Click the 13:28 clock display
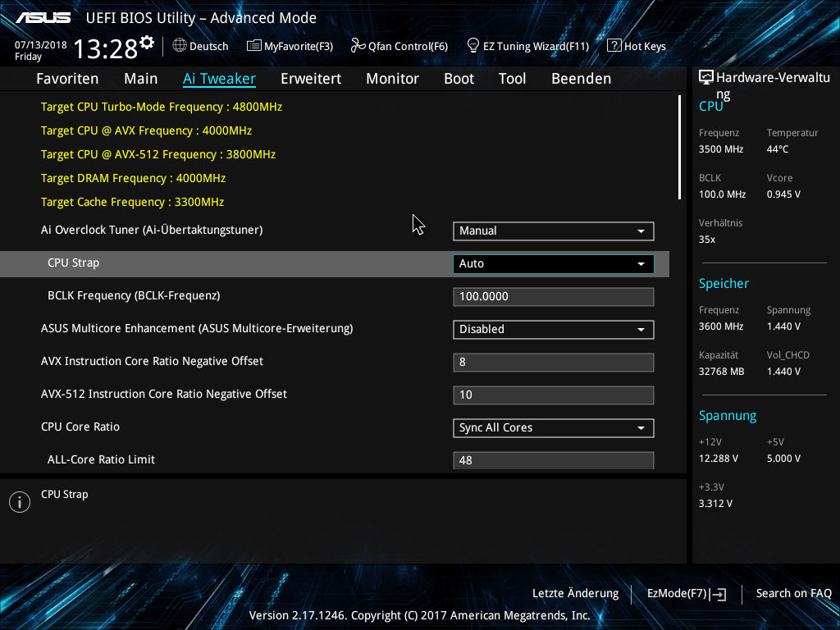Viewport: 840px width, 630px height. pos(106,49)
